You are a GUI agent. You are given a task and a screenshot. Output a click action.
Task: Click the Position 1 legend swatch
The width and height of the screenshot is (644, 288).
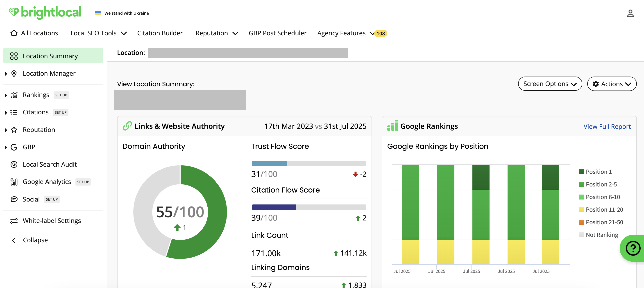pyautogui.click(x=581, y=172)
